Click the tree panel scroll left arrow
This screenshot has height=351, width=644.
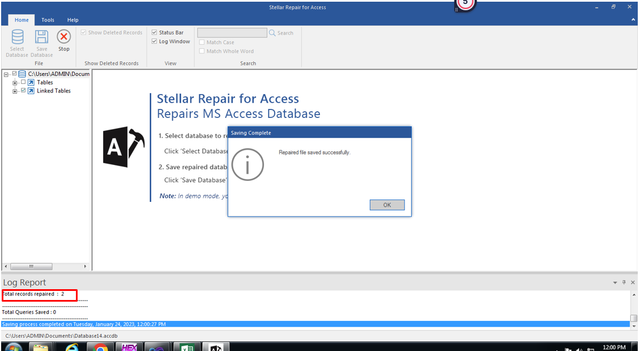6,267
